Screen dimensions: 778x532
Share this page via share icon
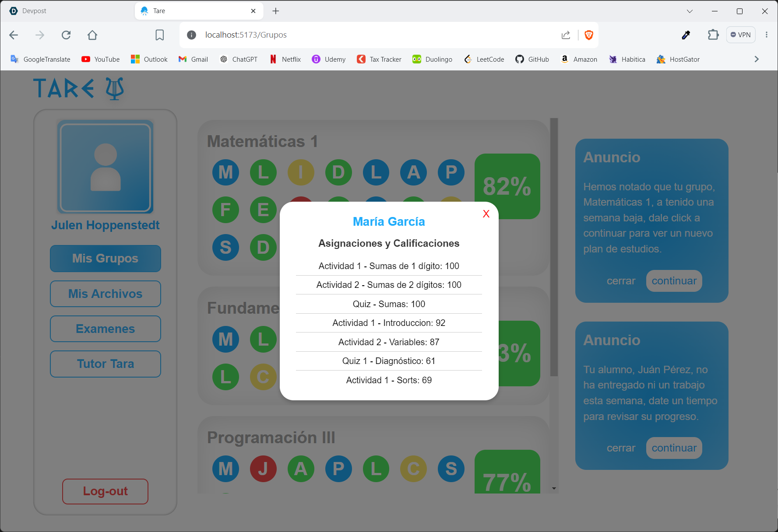point(566,35)
